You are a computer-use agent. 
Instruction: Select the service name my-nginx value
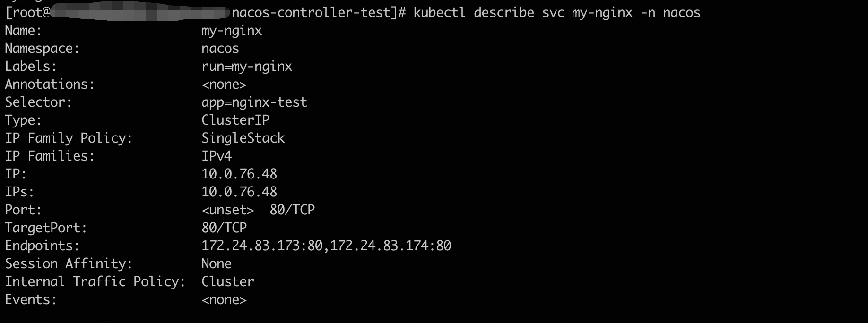click(232, 31)
